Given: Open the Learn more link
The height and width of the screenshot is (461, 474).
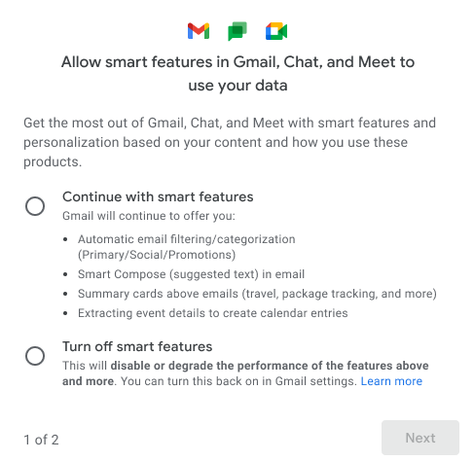Looking at the screenshot, I should point(391,381).
